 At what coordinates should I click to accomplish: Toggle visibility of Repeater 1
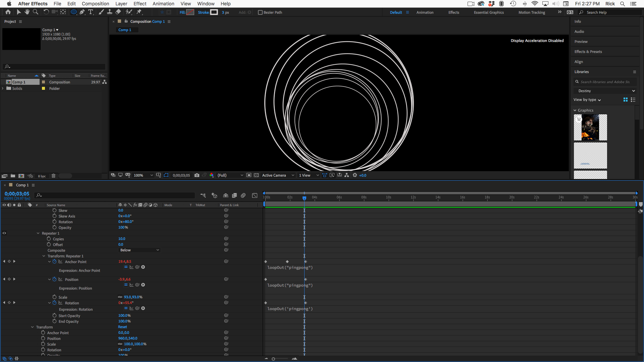pos(4,233)
